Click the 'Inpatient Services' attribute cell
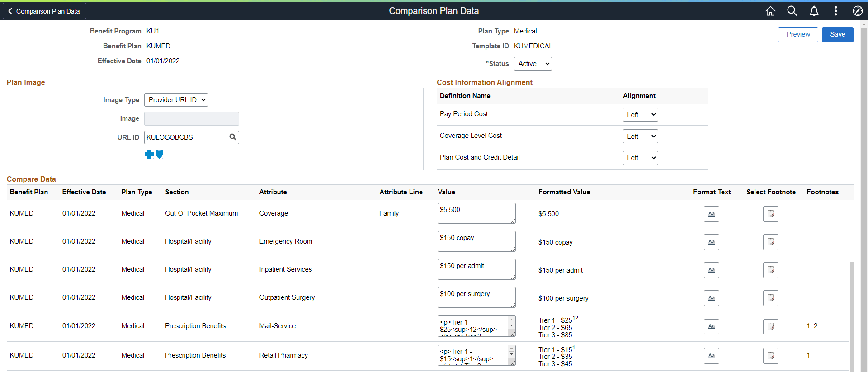 pos(285,269)
